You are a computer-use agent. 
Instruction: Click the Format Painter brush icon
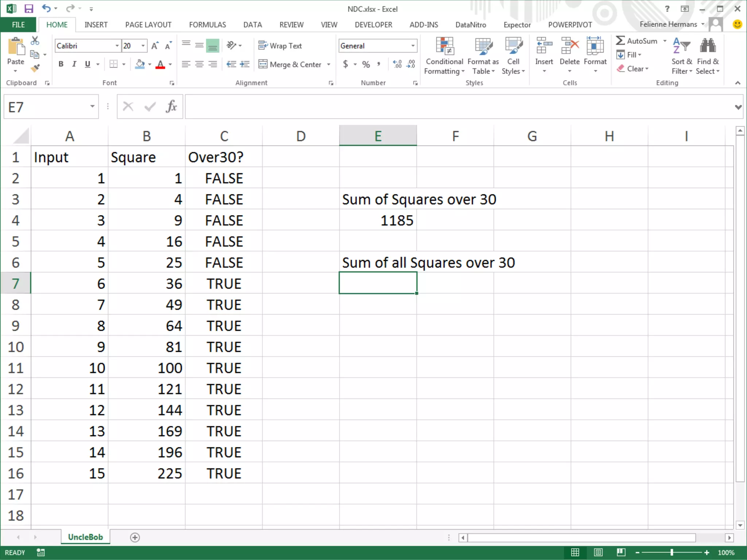35,68
